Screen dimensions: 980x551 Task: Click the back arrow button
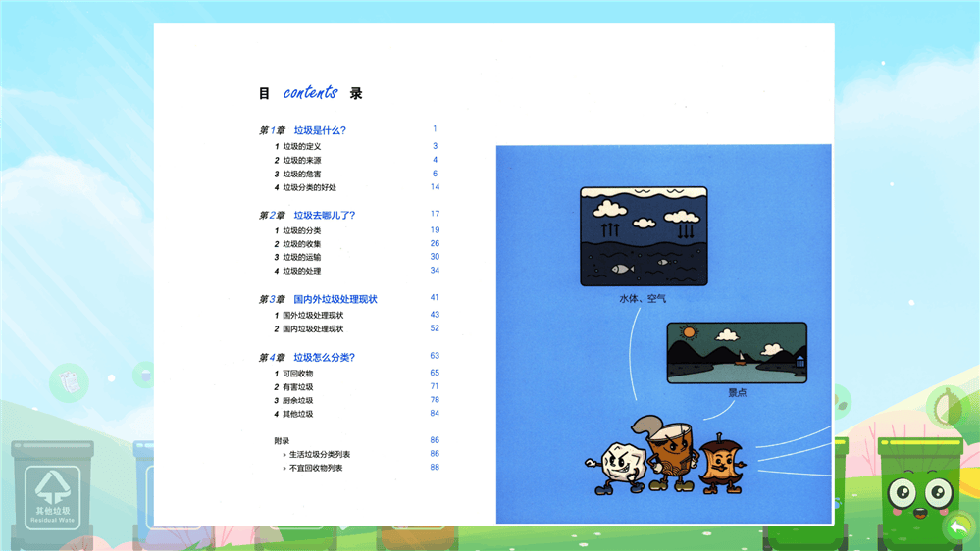coord(957,527)
